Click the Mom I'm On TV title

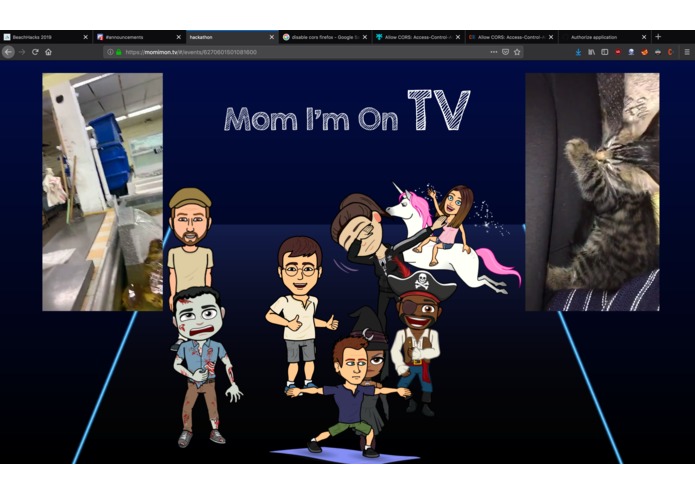347,111
